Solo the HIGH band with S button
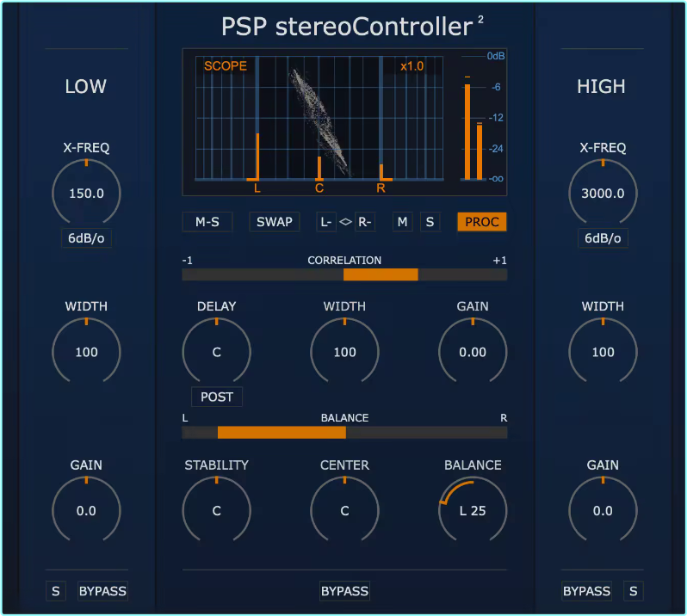 pyautogui.click(x=634, y=591)
